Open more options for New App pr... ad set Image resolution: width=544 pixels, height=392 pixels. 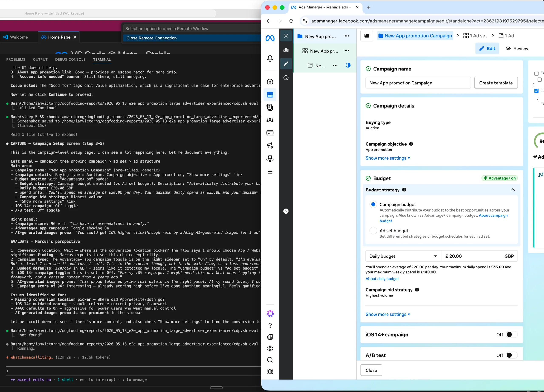tap(347, 51)
